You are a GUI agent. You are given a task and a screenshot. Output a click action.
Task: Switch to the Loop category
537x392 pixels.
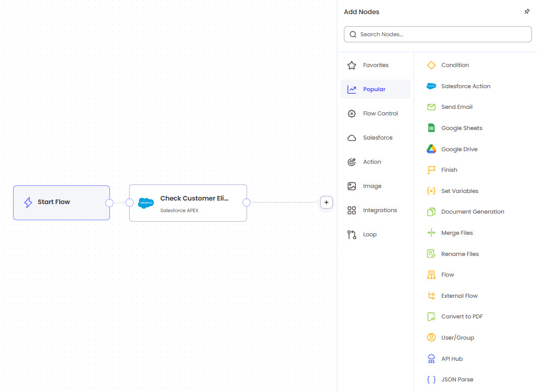coord(375,234)
